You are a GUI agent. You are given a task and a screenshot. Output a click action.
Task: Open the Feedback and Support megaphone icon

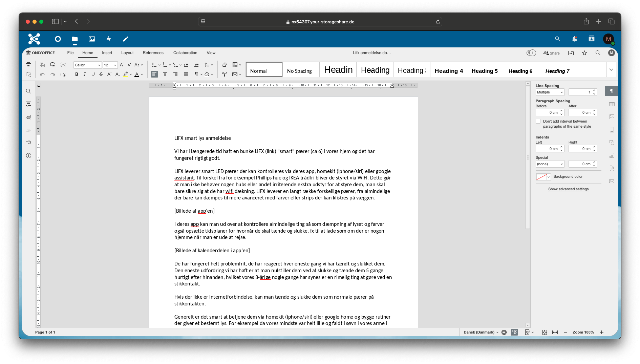click(28, 143)
